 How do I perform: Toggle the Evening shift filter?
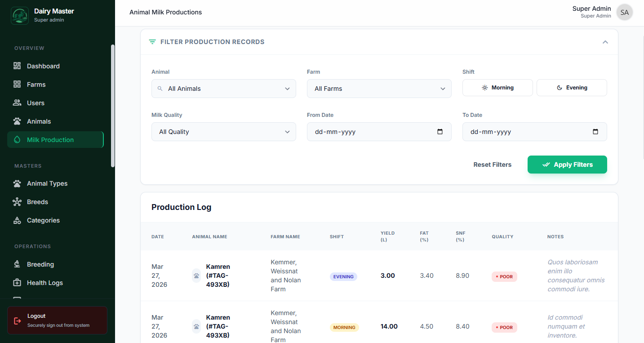tap(572, 88)
